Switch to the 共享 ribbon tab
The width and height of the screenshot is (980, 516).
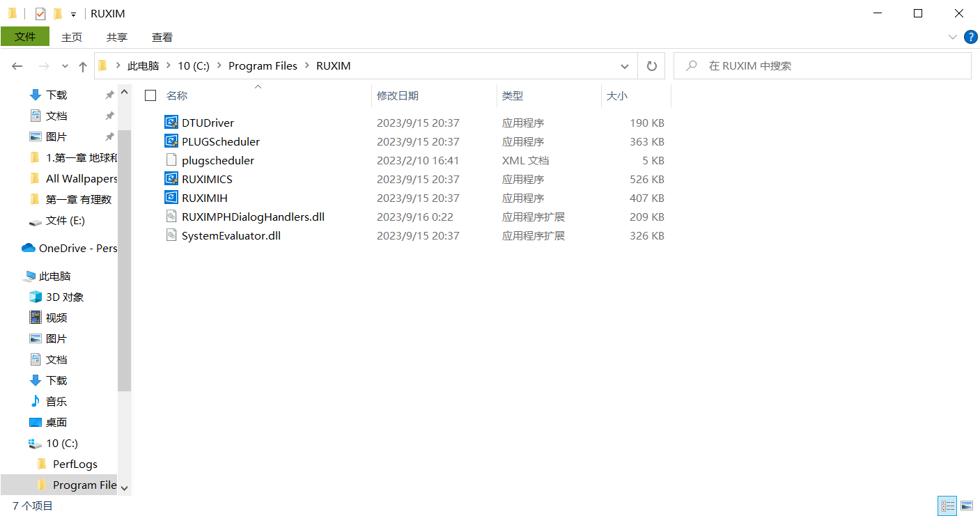[117, 37]
